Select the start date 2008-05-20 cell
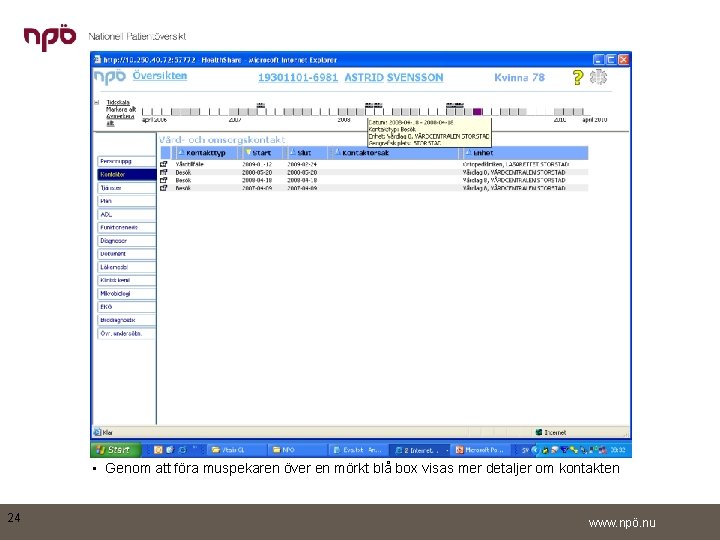Viewport: 720px width, 540px height. (x=257, y=172)
